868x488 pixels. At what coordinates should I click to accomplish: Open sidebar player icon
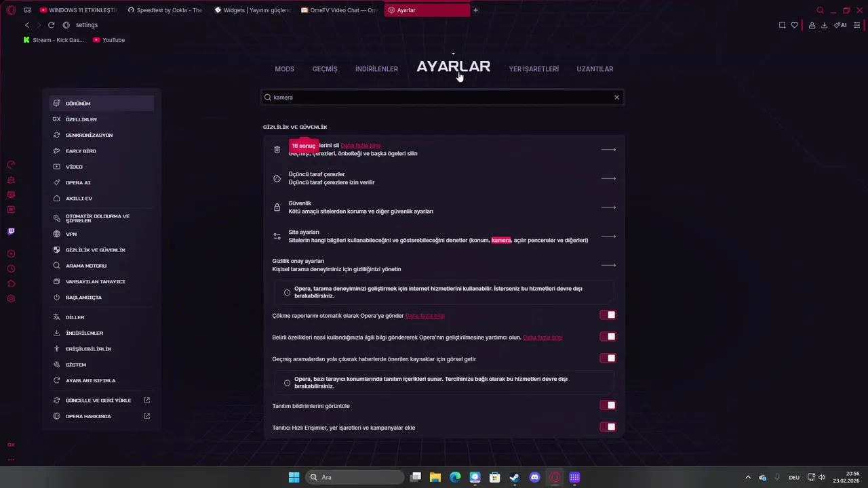11,253
